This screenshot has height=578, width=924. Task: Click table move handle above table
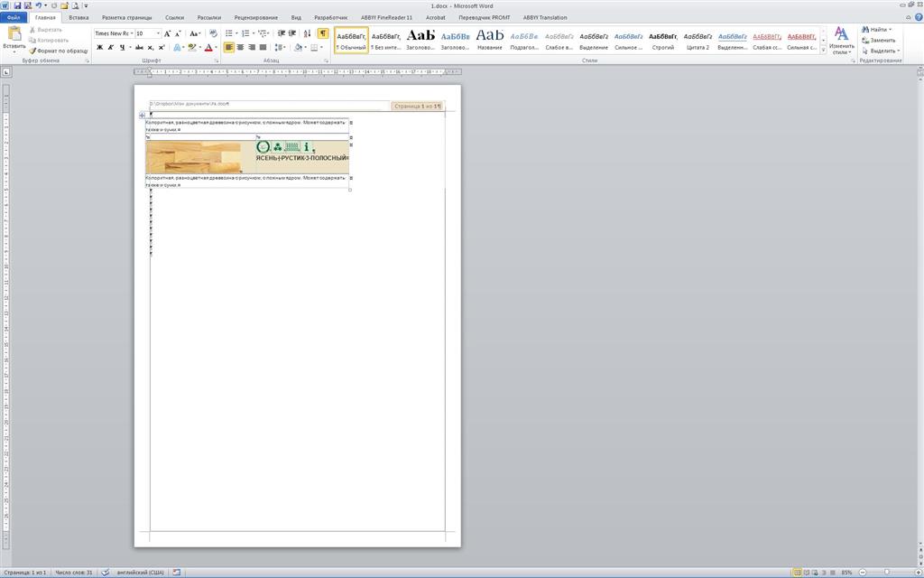click(142, 115)
